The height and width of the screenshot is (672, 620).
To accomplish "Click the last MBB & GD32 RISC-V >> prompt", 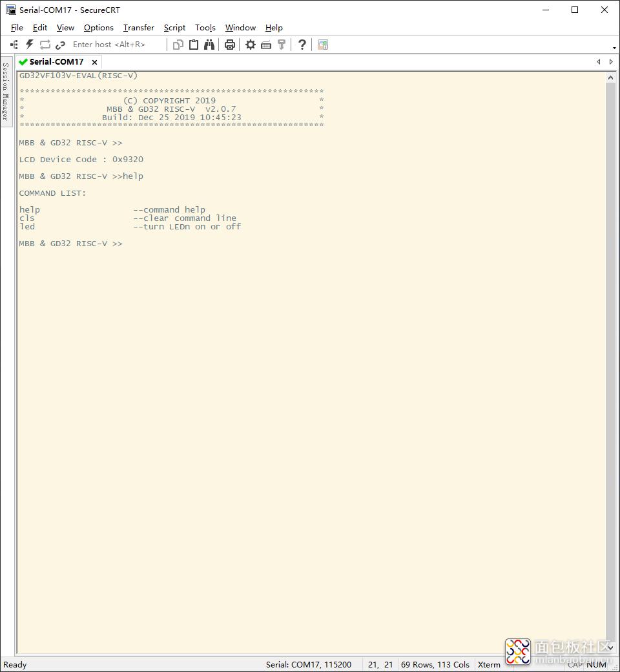I will 70,244.
